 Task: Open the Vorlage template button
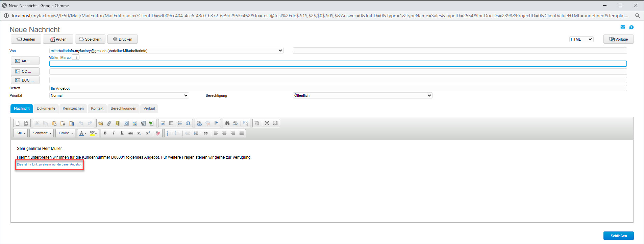pyautogui.click(x=618, y=39)
